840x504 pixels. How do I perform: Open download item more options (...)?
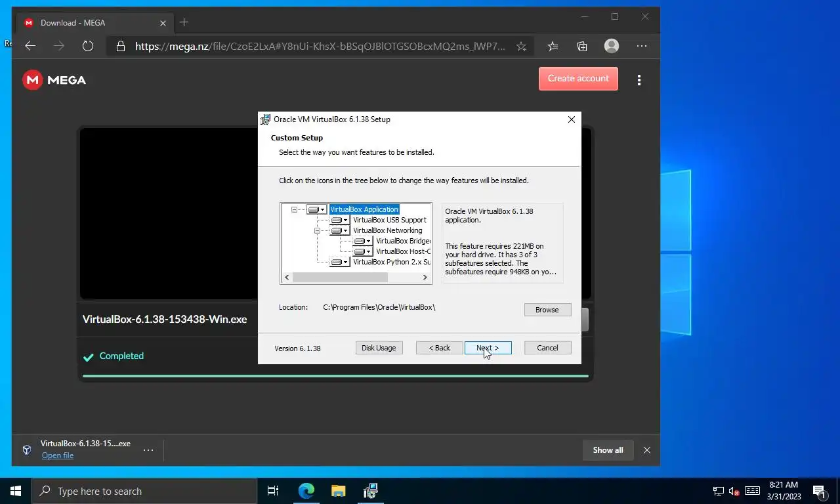148,450
